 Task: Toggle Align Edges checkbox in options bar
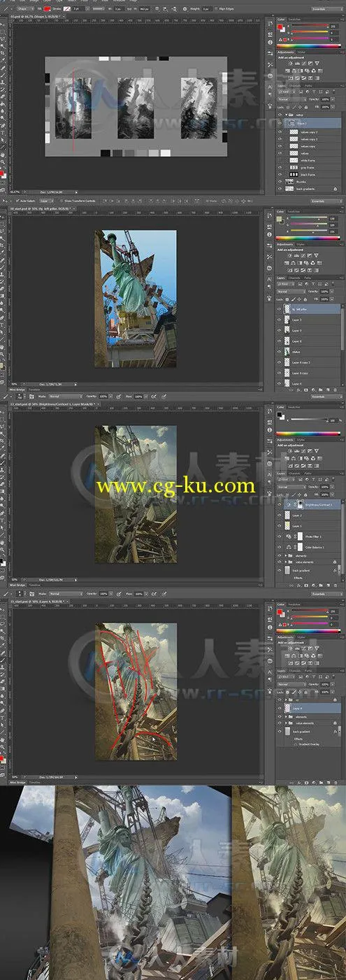[216, 9]
